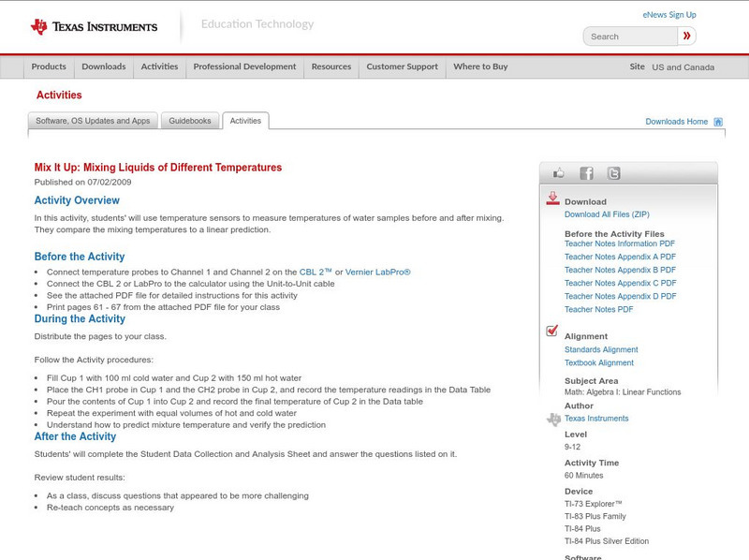
Task: Open the Teacher Notes PDF link
Action: point(598,310)
